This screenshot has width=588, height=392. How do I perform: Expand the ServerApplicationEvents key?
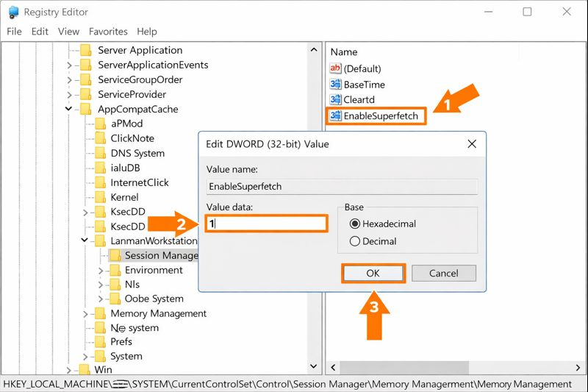[x=69, y=65]
